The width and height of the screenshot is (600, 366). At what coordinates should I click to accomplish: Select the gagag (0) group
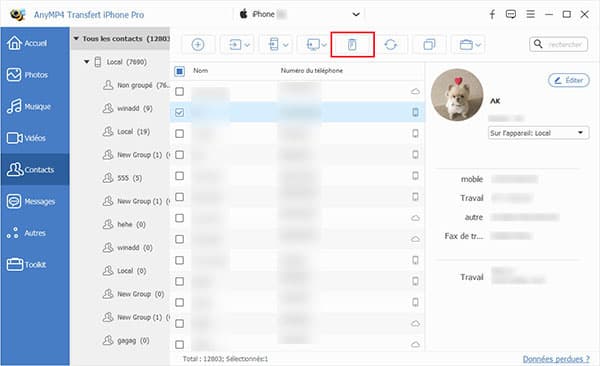(x=126, y=340)
